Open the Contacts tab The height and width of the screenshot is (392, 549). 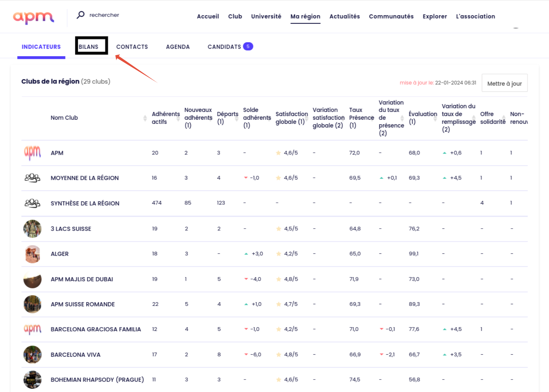(x=132, y=47)
